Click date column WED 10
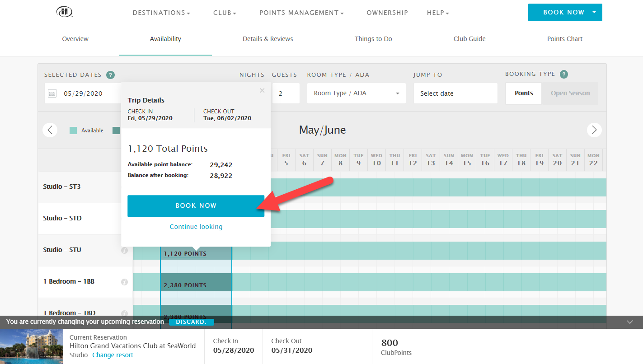The image size is (643, 364). (x=376, y=160)
